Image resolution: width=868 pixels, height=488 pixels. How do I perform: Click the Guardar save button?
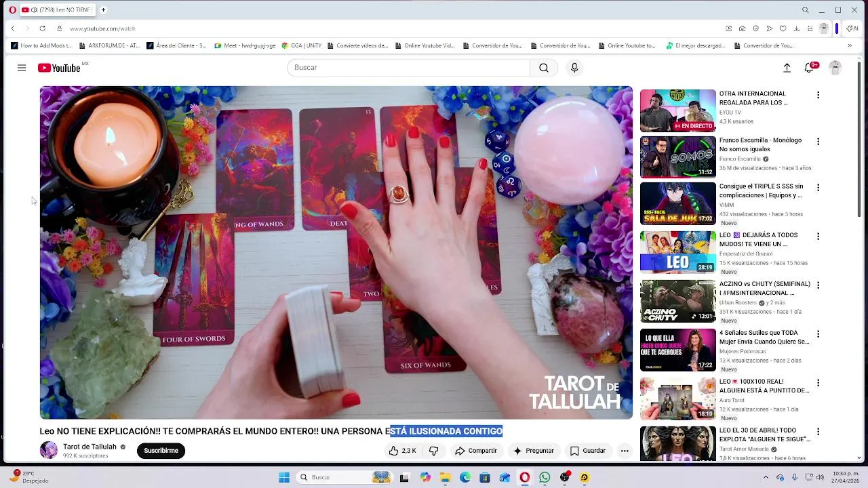pos(588,451)
